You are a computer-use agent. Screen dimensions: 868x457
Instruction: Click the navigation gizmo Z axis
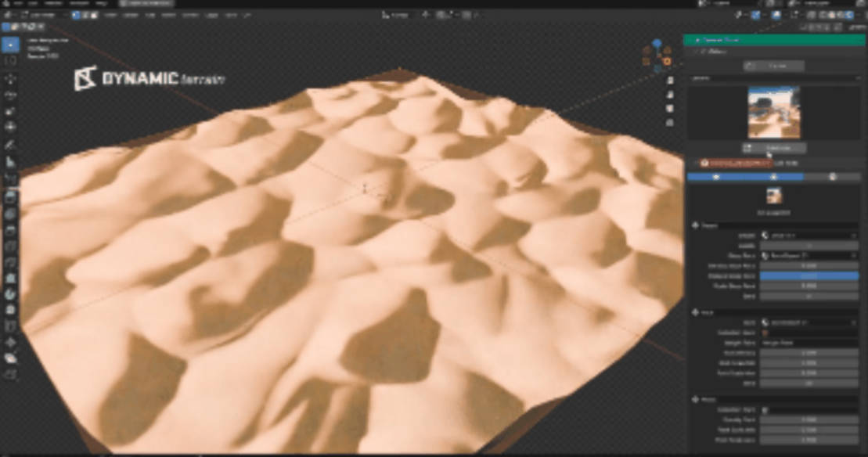pyautogui.click(x=657, y=42)
